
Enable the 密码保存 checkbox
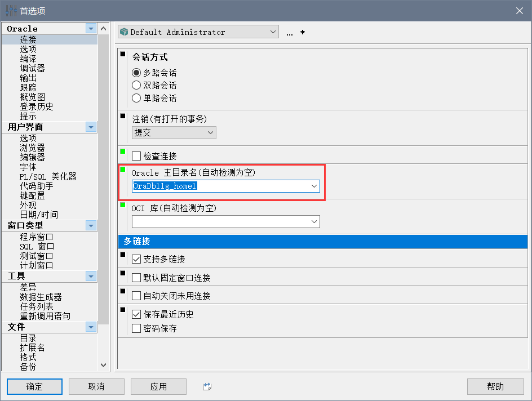point(136,328)
